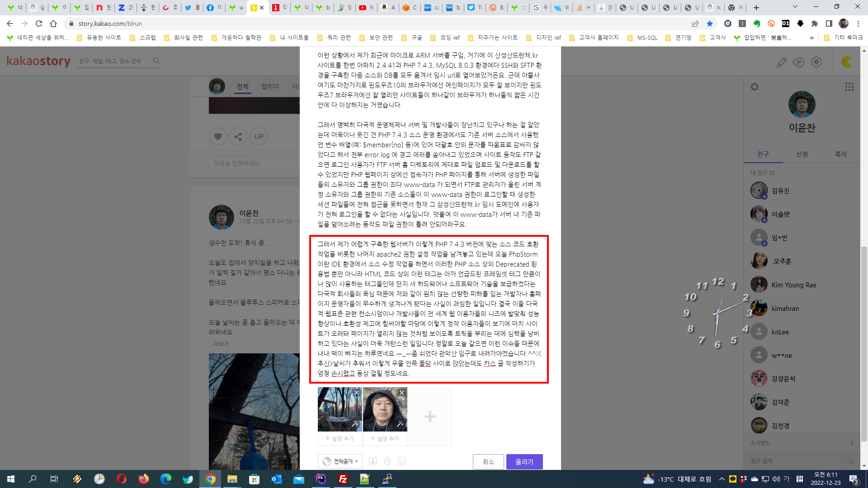The height and width of the screenshot is (488, 868).
Task: Click the Windows Start button
Action: (11, 479)
